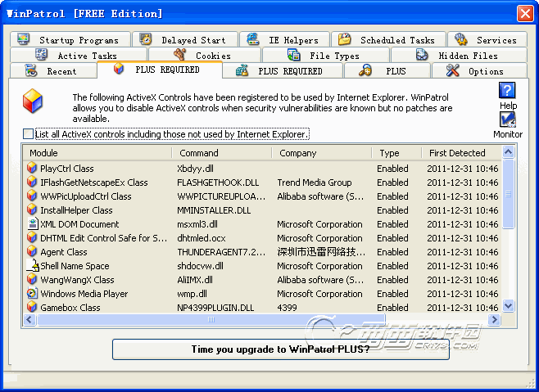
Task: Click the Windows Media Player row icon
Action: [32, 293]
